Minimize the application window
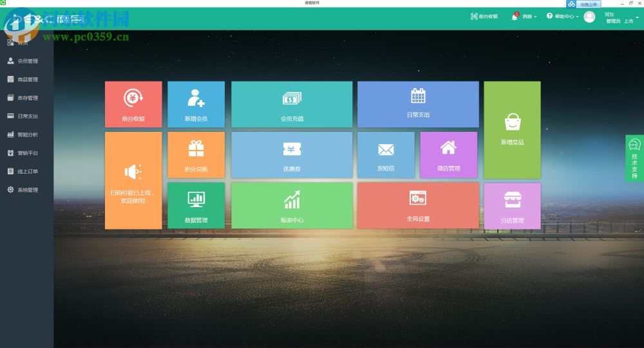 (x=622, y=3)
